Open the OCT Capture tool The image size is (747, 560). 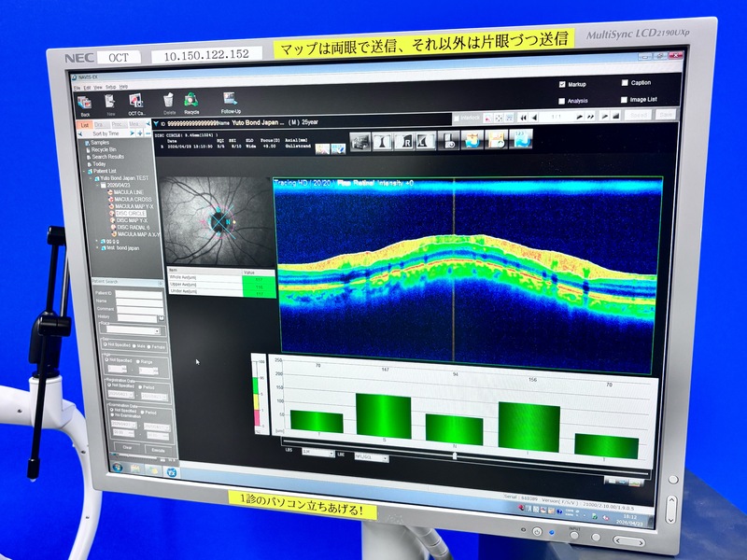click(137, 102)
